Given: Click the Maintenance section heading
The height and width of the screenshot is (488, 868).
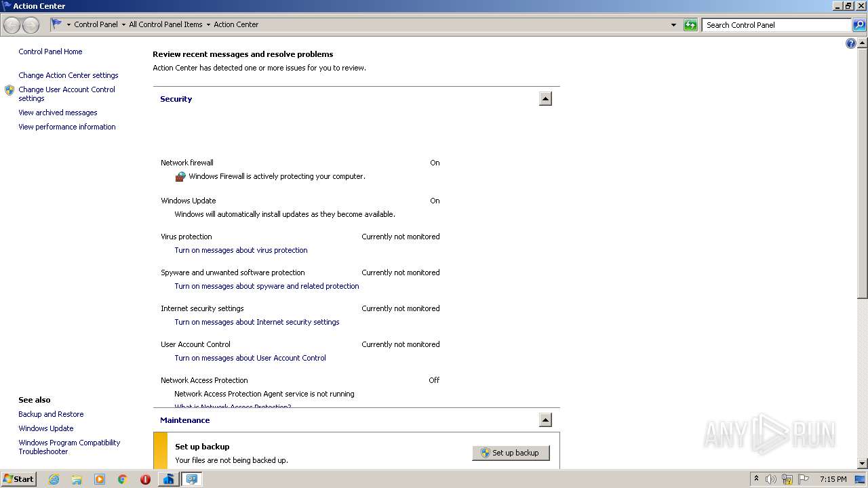Looking at the screenshot, I should click(x=185, y=420).
